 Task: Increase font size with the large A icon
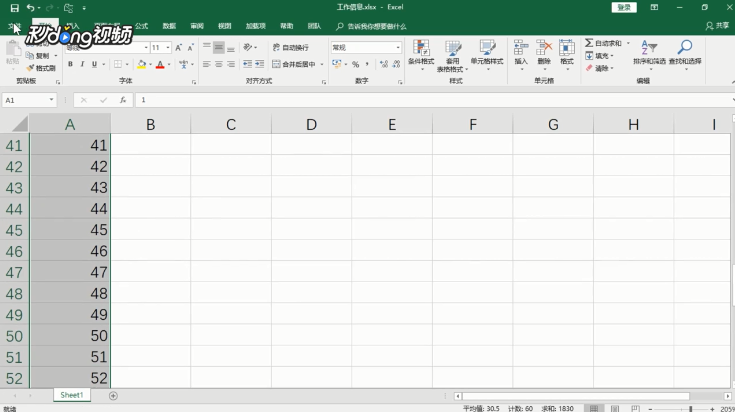(x=178, y=48)
